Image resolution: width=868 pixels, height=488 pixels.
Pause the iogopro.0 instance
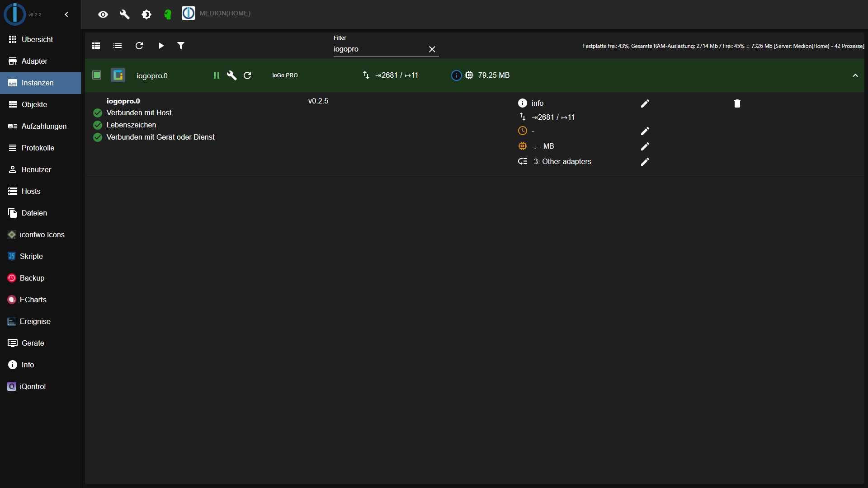217,75
